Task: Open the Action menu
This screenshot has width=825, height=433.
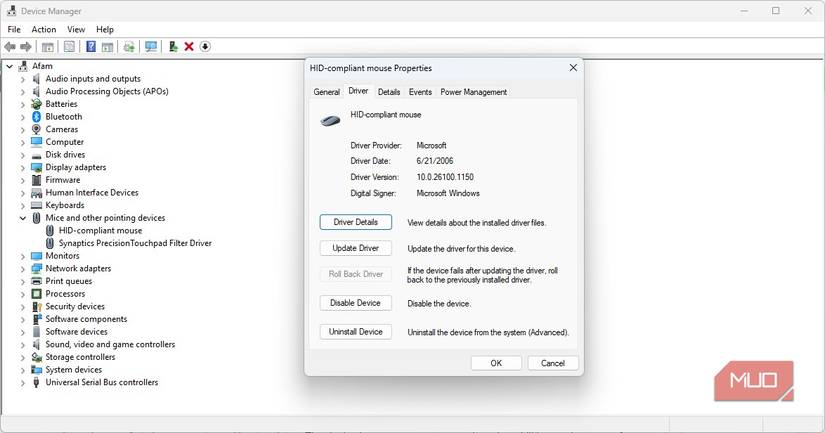Action: 44,29
